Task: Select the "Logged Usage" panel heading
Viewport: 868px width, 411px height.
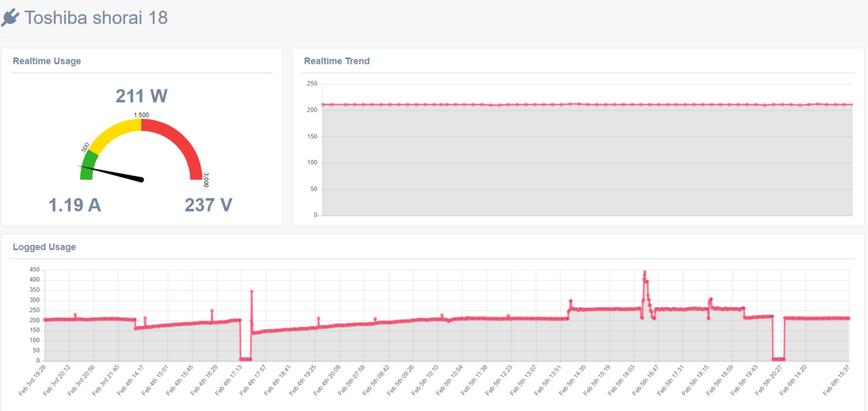Action: [44, 247]
